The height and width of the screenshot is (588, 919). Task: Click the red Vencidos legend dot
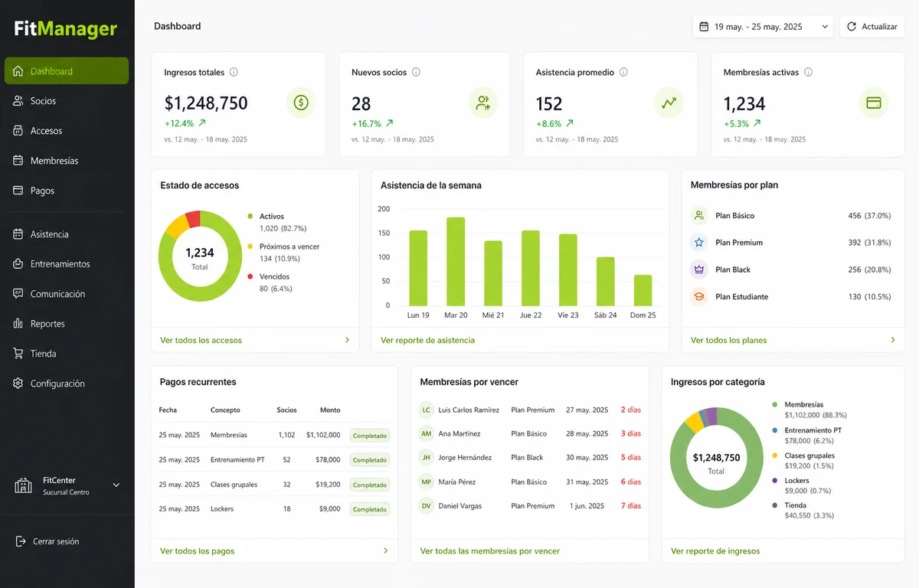[250, 276]
